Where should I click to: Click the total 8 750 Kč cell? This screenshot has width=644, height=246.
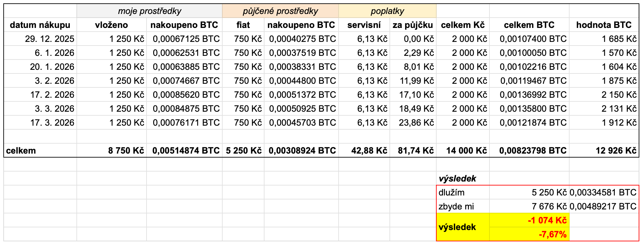pos(112,151)
